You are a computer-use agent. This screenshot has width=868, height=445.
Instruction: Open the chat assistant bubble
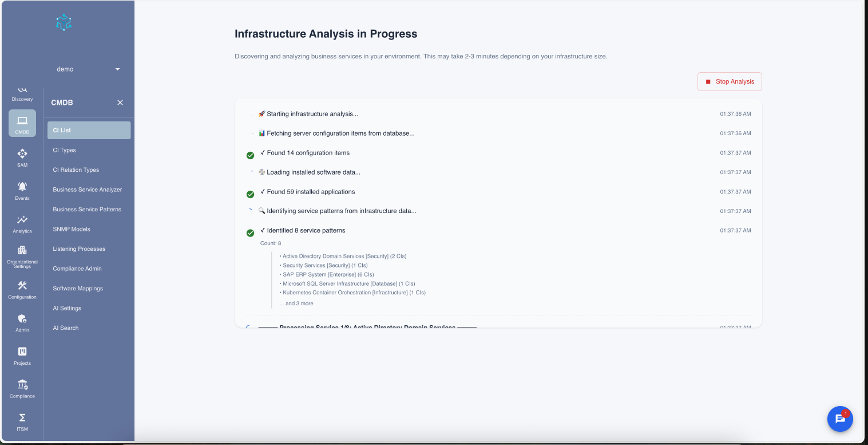[x=839, y=419]
